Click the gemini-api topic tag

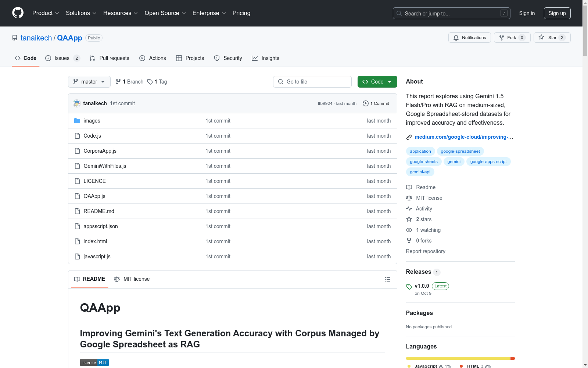(x=420, y=172)
